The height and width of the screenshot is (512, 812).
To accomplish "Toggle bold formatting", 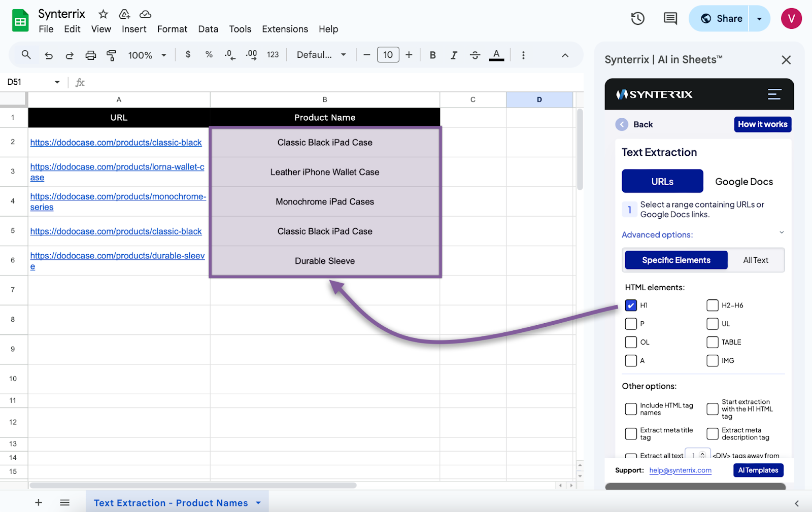I will [x=433, y=55].
